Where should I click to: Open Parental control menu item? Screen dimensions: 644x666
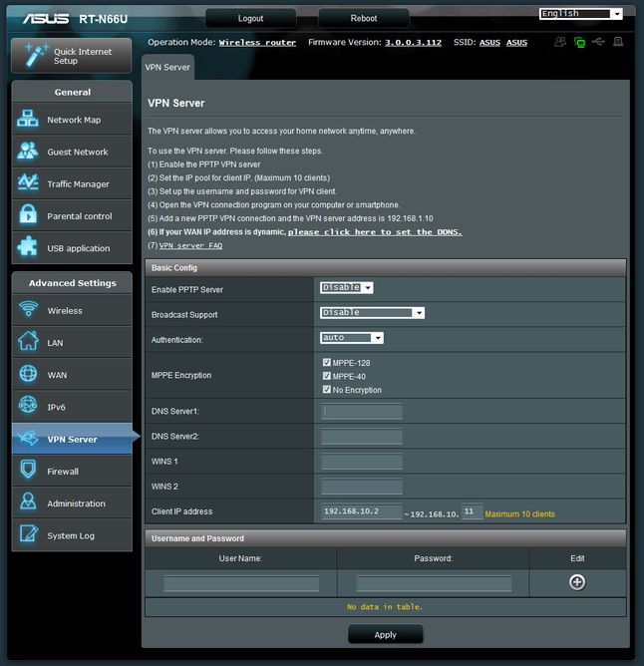72,215
